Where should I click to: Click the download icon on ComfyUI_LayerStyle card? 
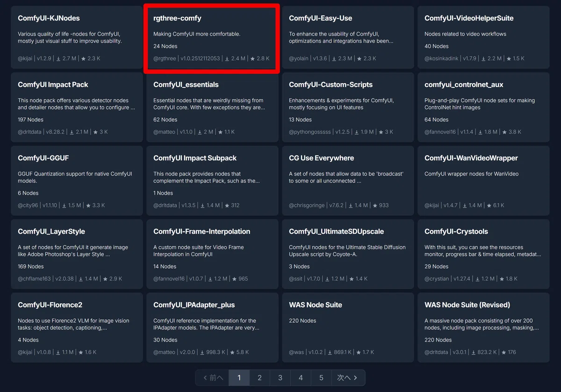coord(82,279)
